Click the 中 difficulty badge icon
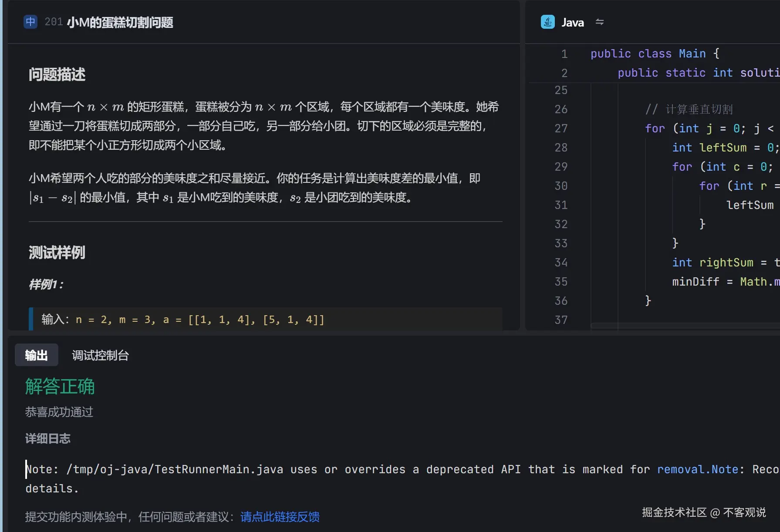This screenshot has width=780, height=532. pyautogui.click(x=30, y=21)
